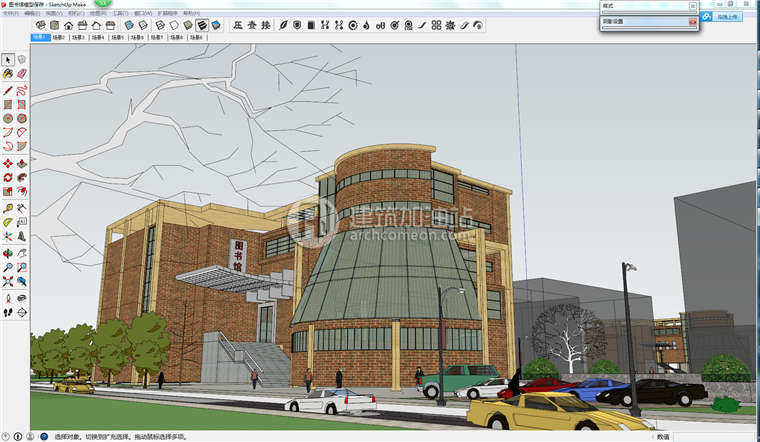Screen dimensions: 760x442
Task: Enable Shaded With Textures style
Action: [201, 24]
